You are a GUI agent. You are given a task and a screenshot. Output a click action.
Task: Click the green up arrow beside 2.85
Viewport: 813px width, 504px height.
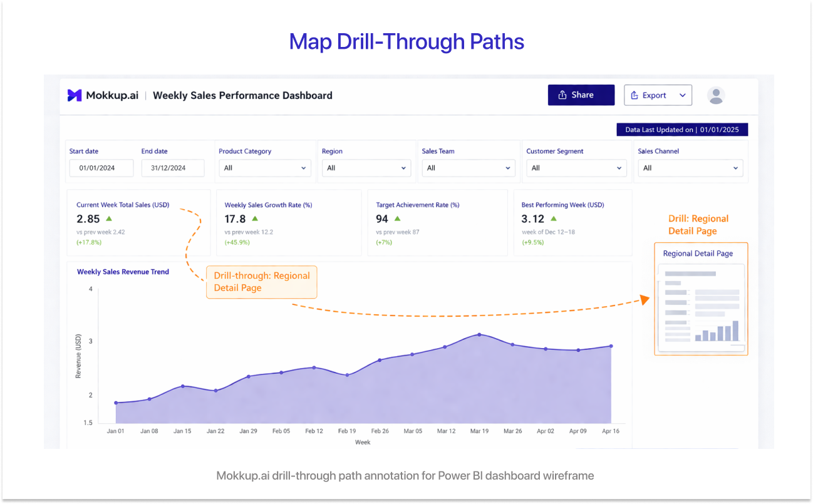pyautogui.click(x=109, y=219)
